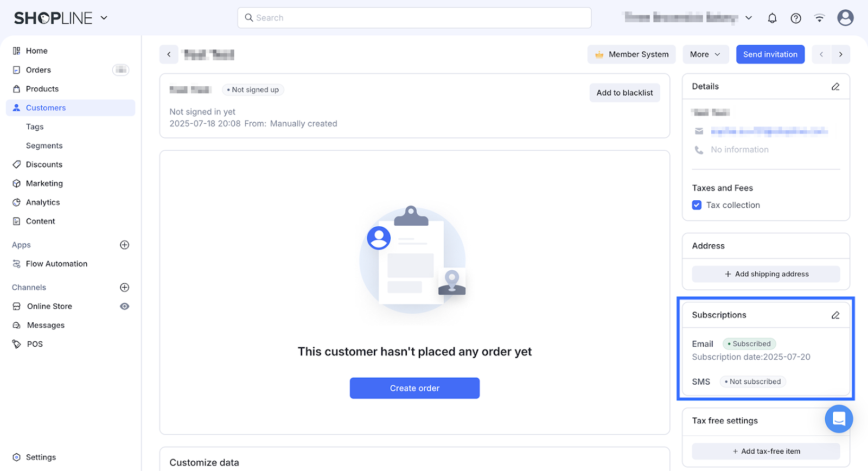The image size is (868, 471).
Task: Select Discounts in the sidebar
Action: point(44,164)
